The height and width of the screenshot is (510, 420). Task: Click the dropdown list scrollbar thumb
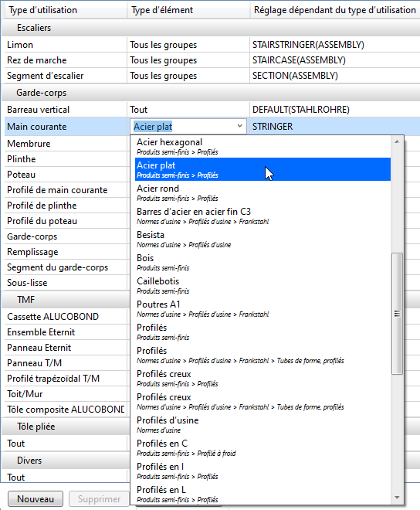[397, 314]
